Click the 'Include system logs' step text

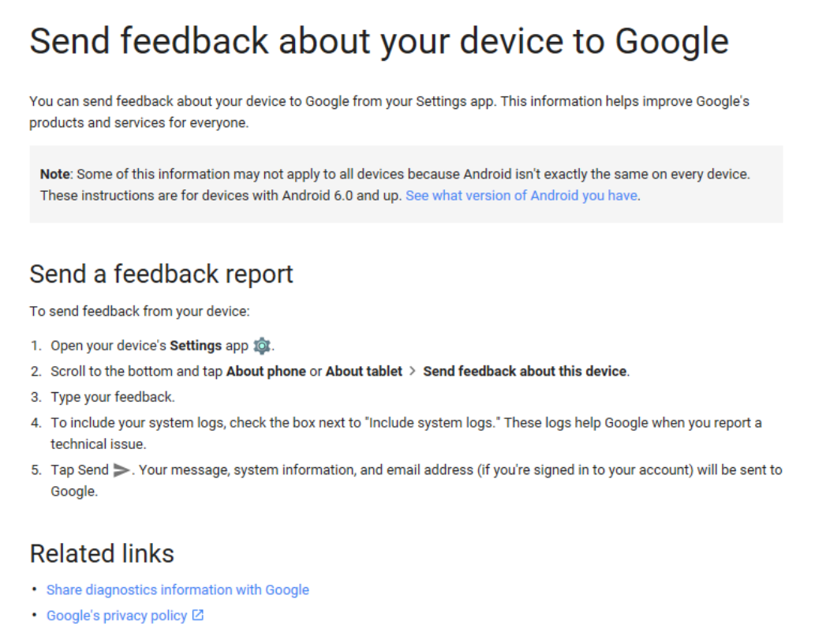(406, 433)
